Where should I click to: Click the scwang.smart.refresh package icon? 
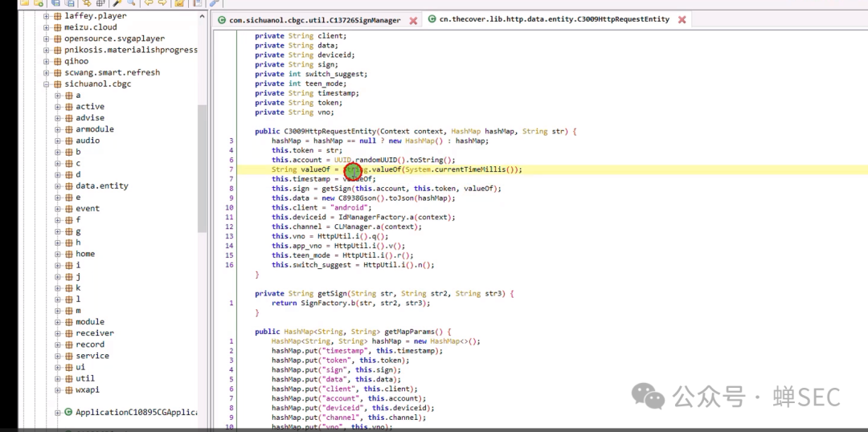coord(58,72)
